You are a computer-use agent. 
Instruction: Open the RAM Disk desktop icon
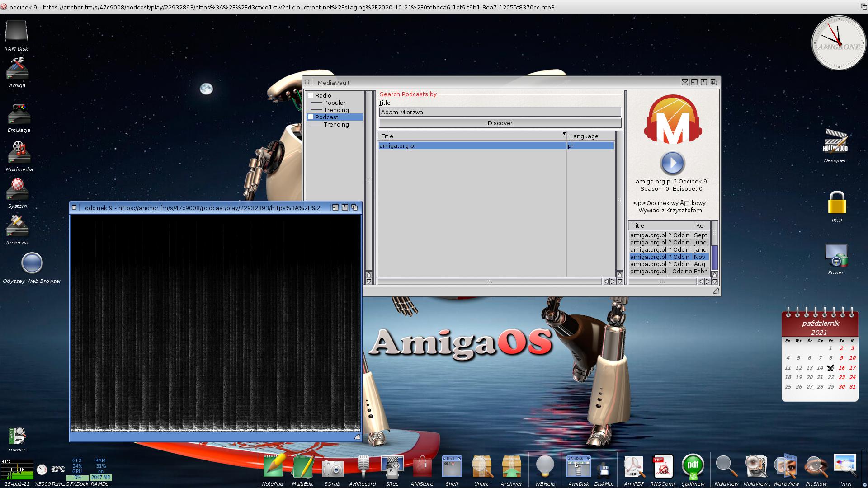[16, 31]
